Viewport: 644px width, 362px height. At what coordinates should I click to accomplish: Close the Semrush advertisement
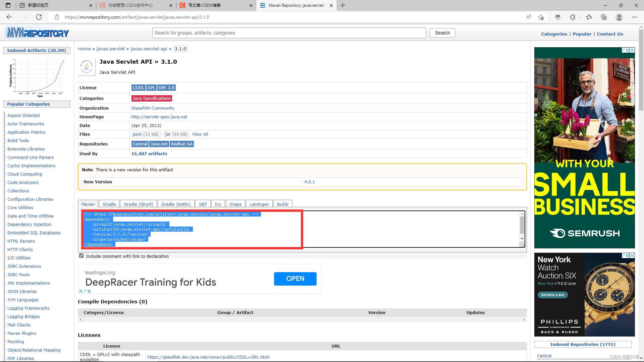632,50
